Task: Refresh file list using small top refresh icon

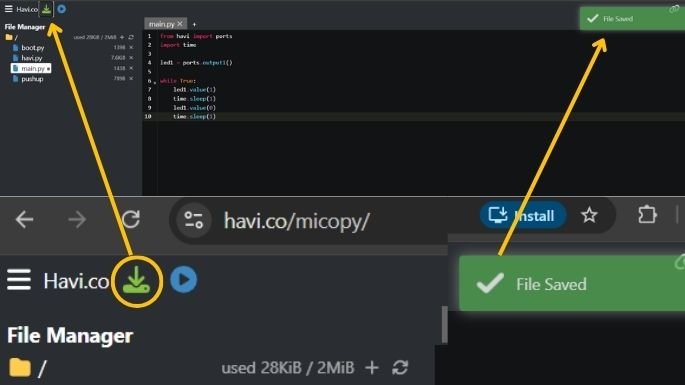Action: (131, 37)
